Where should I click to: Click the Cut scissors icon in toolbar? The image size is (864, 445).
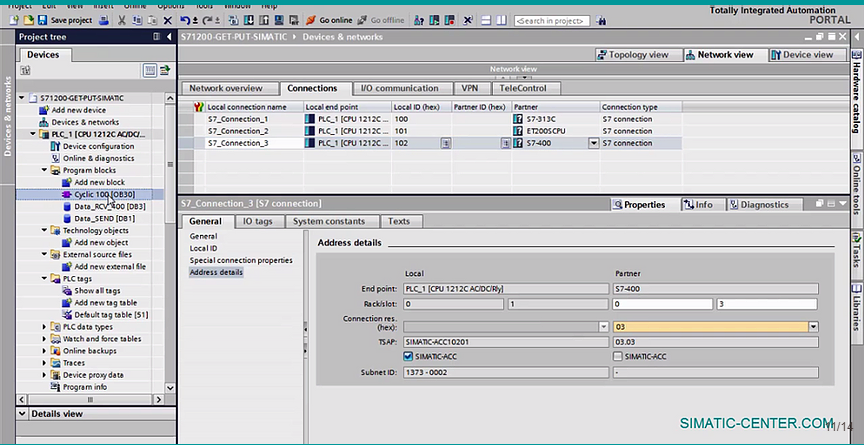[x=122, y=20]
